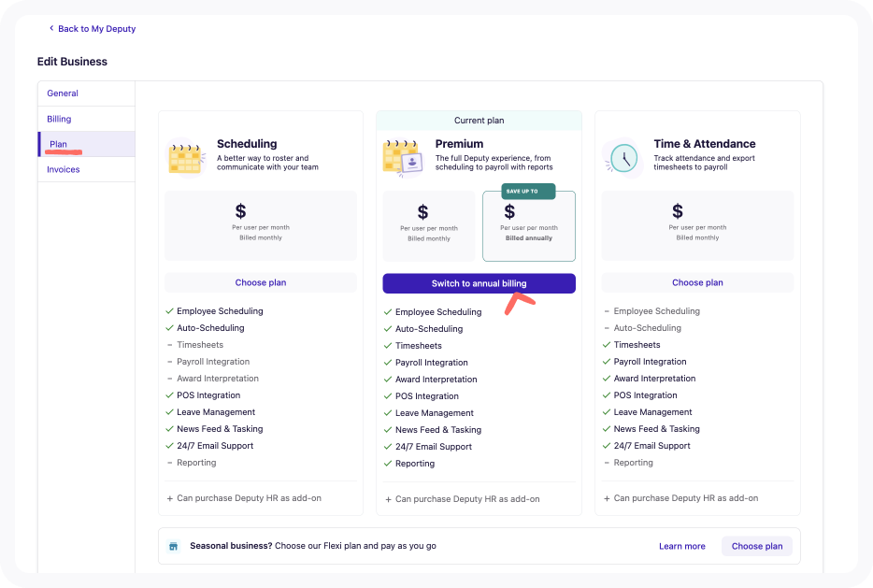
Task: Open the Billing tab in sidebar
Action: [60, 119]
